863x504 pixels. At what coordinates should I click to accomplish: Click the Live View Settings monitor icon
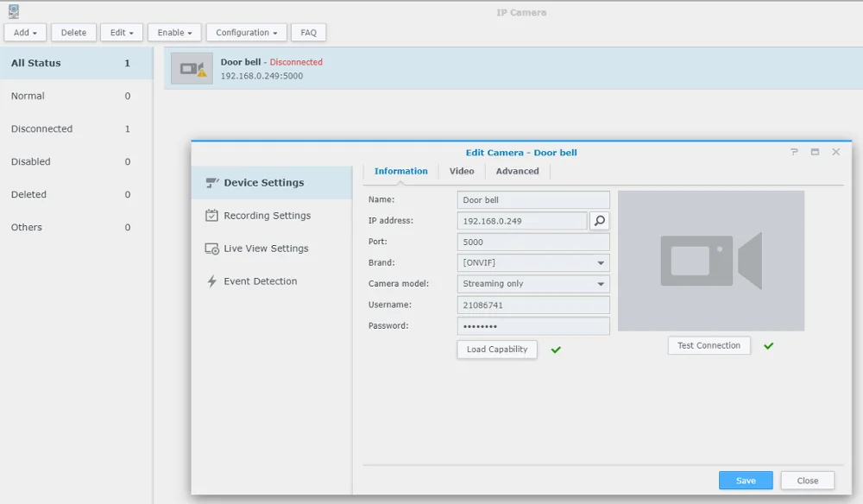click(212, 249)
